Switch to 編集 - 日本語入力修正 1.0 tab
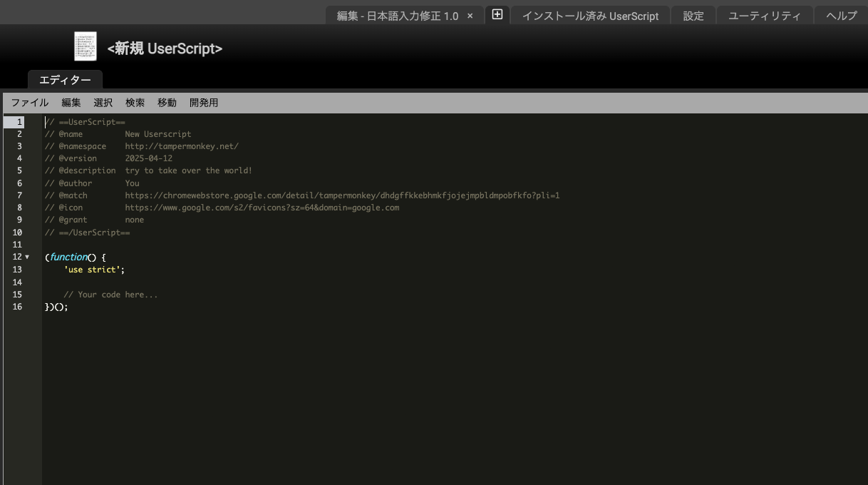This screenshot has height=485, width=868. tap(398, 16)
